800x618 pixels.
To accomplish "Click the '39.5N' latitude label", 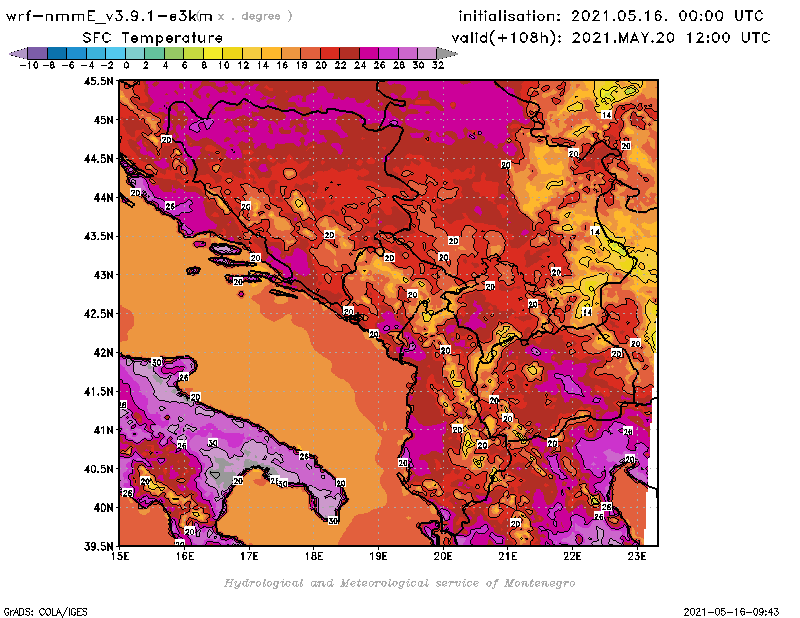I will [98, 547].
